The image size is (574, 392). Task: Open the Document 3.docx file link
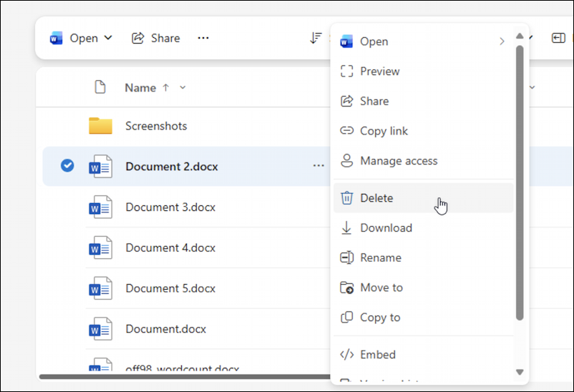click(x=170, y=207)
